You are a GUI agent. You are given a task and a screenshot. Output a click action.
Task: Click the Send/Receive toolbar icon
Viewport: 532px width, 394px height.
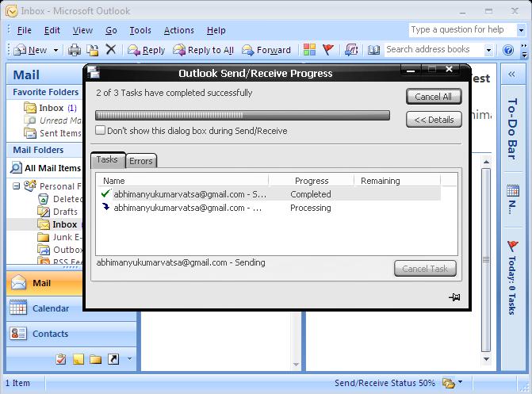click(351, 50)
